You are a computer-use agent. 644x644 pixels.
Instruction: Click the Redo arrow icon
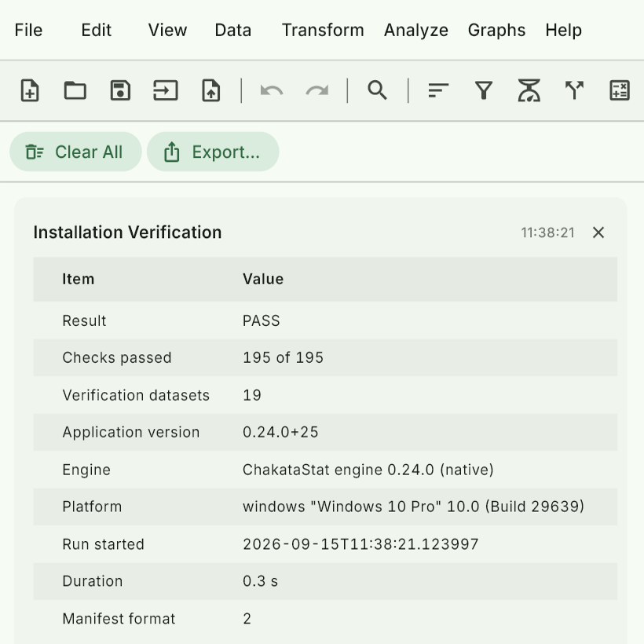pyautogui.click(x=317, y=90)
